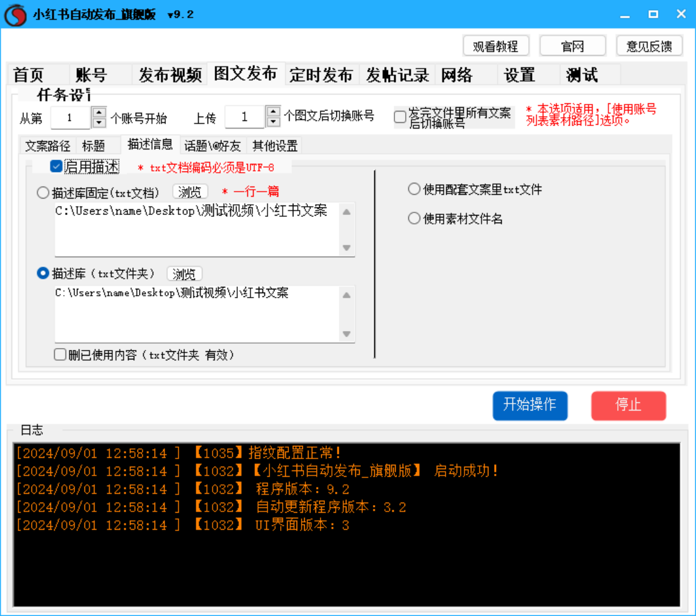Viewport: 696px width, 616px height.
Task: Click the 指纹配置正常 log line
Action: (178, 453)
